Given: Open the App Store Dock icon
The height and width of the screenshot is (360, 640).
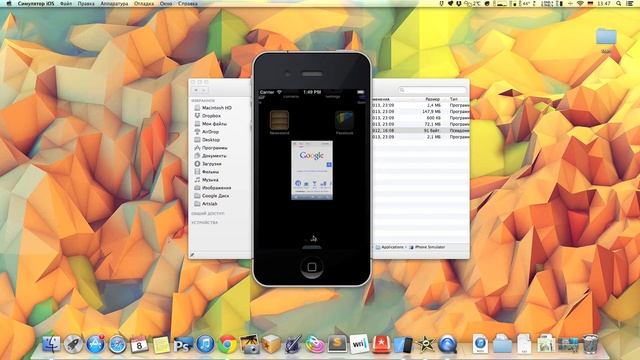Looking at the screenshot, I should [95, 344].
